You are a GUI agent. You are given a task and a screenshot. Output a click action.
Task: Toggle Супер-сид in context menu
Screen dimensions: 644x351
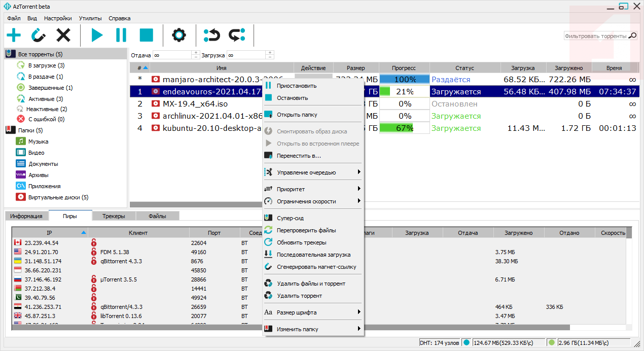(x=290, y=218)
